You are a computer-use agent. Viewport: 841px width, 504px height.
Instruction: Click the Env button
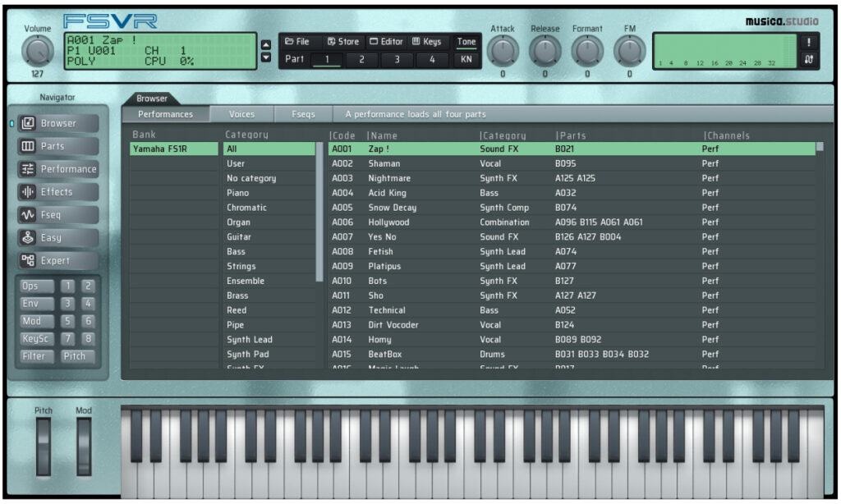coord(36,304)
